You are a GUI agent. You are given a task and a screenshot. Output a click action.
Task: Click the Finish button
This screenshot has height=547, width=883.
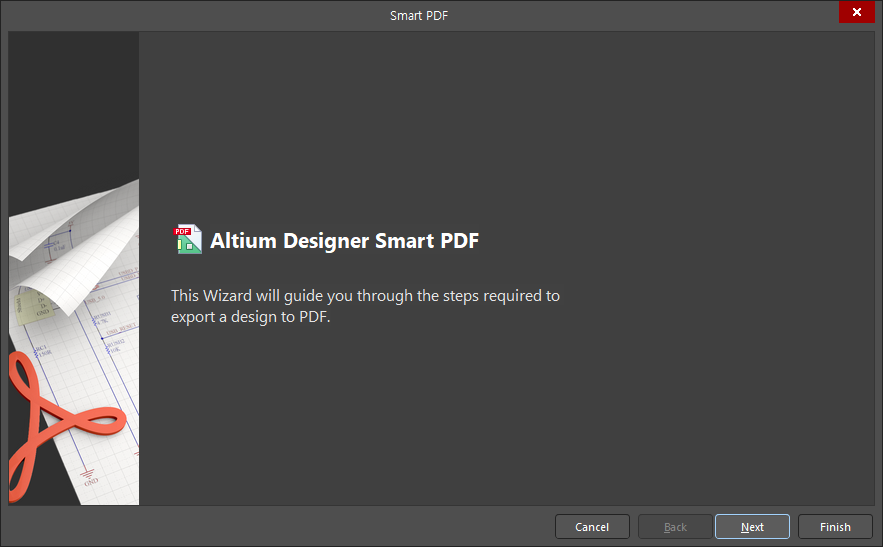[x=835, y=527]
